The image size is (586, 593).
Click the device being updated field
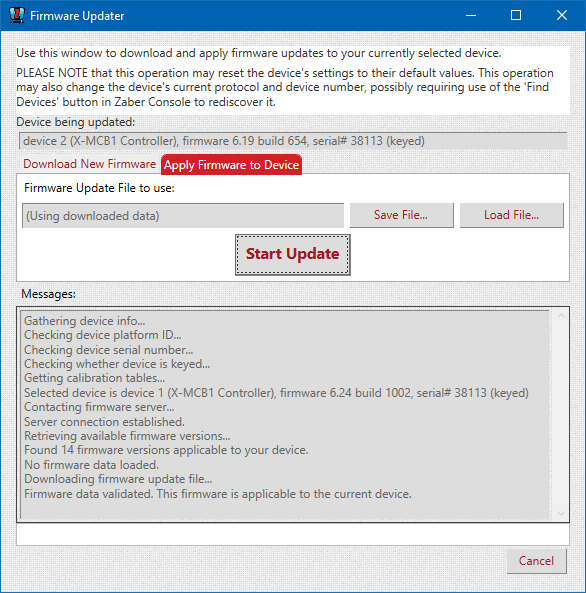pyautogui.click(x=293, y=141)
